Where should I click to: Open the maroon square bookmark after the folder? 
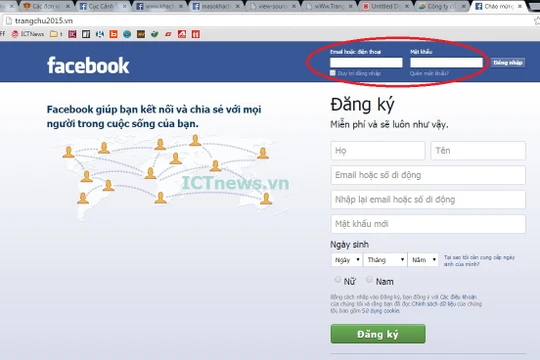[72, 34]
